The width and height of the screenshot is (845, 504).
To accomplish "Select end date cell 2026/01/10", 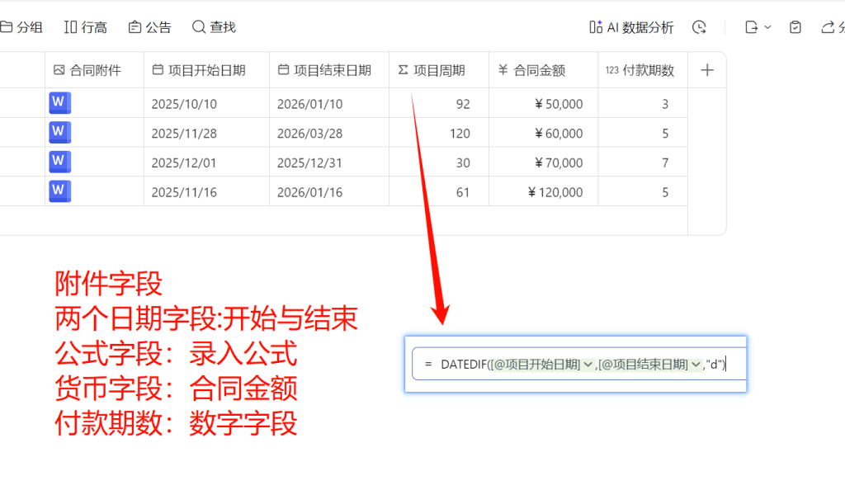I will pyautogui.click(x=329, y=103).
